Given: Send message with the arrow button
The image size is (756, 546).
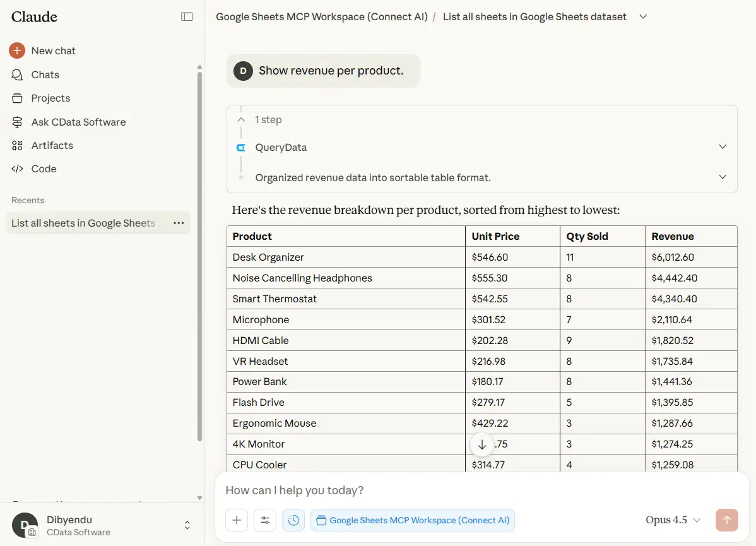Looking at the screenshot, I should pos(726,520).
